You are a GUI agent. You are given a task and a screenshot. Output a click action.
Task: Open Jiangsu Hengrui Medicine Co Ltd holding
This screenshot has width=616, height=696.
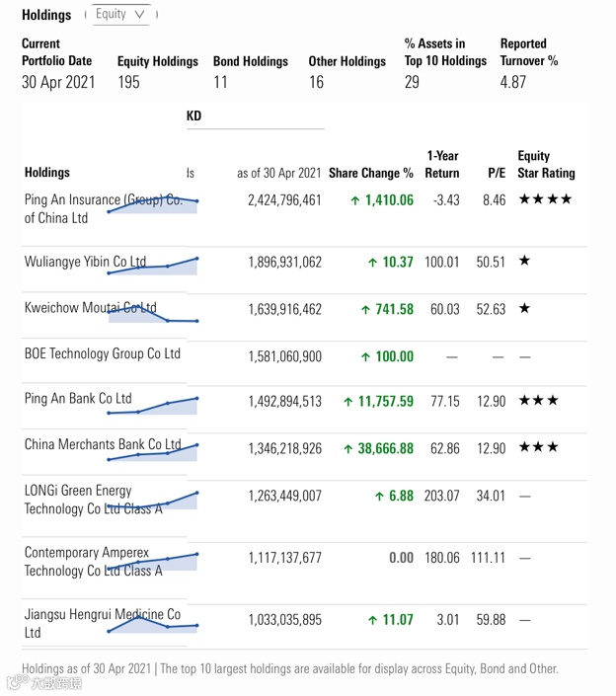[x=103, y=623]
